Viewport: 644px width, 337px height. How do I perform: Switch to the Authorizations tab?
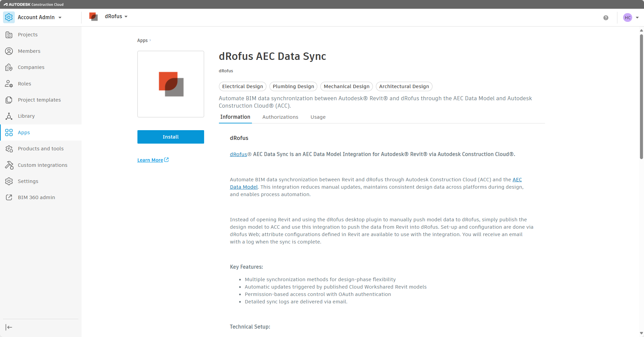[x=280, y=117]
